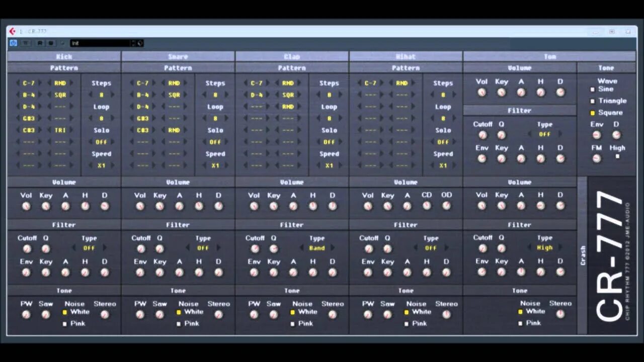This screenshot has width=644, height=362.
Task: Click the A/B compare settings button
Action: pyautogui.click(x=26, y=43)
